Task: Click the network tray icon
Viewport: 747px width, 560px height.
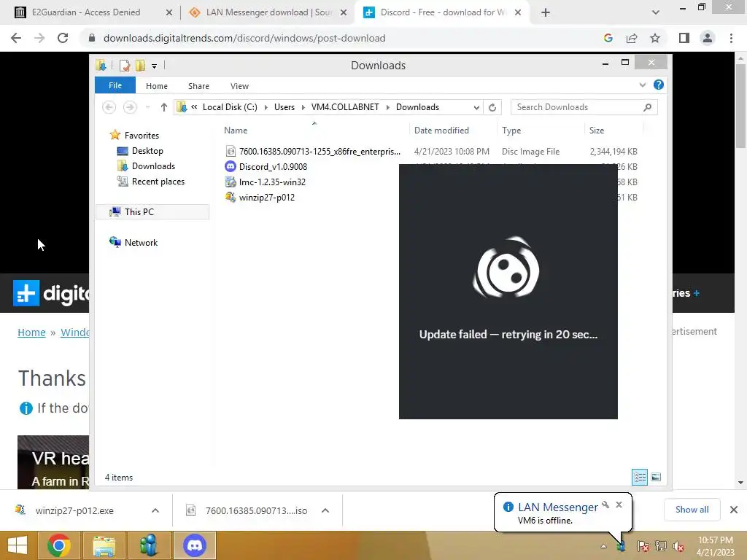Action: click(661, 546)
